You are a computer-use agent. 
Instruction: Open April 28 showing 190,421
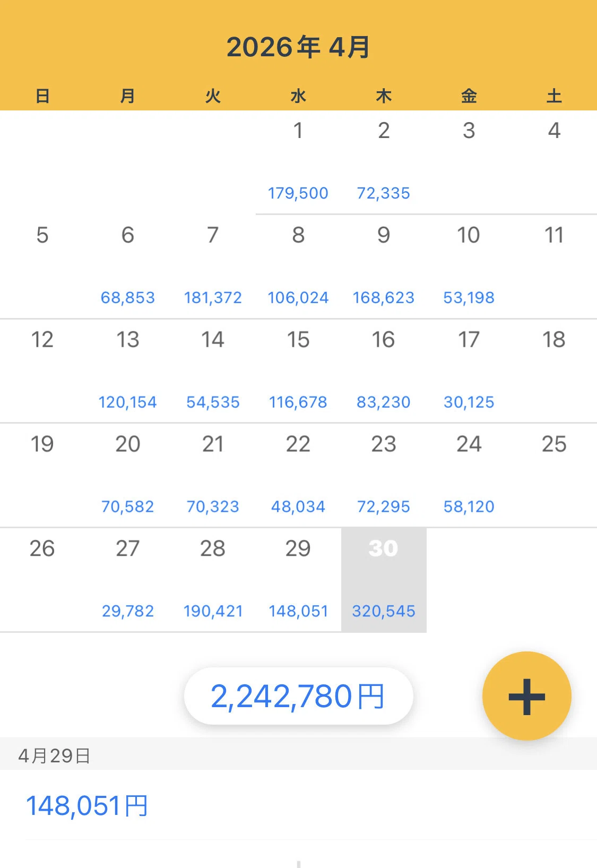[x=213, y=580]
